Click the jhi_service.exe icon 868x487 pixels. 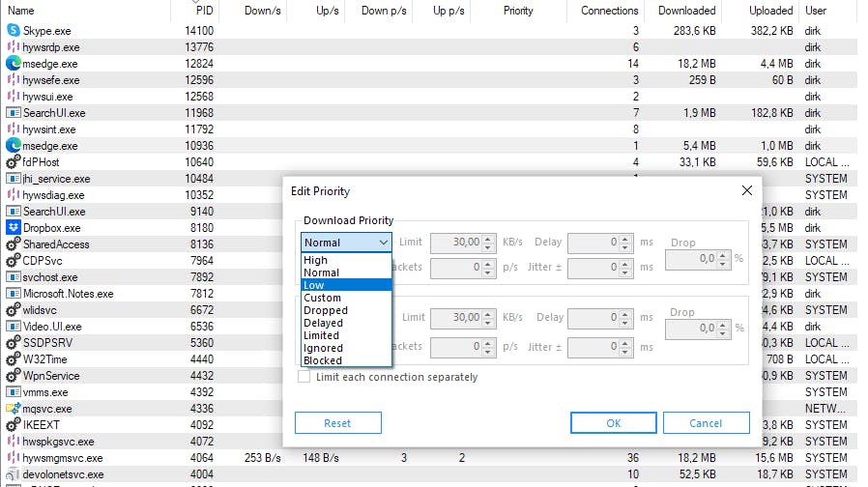[x=14, y=179]
